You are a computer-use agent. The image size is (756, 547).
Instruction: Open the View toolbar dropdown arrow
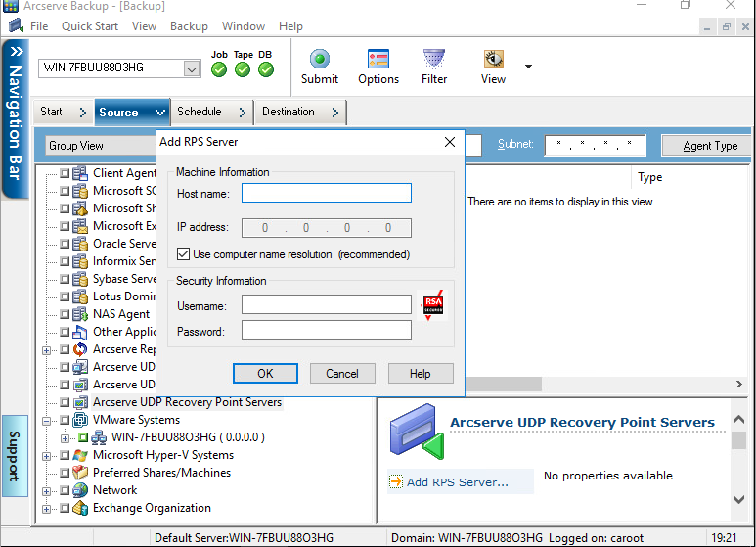(x=528, y=67)
